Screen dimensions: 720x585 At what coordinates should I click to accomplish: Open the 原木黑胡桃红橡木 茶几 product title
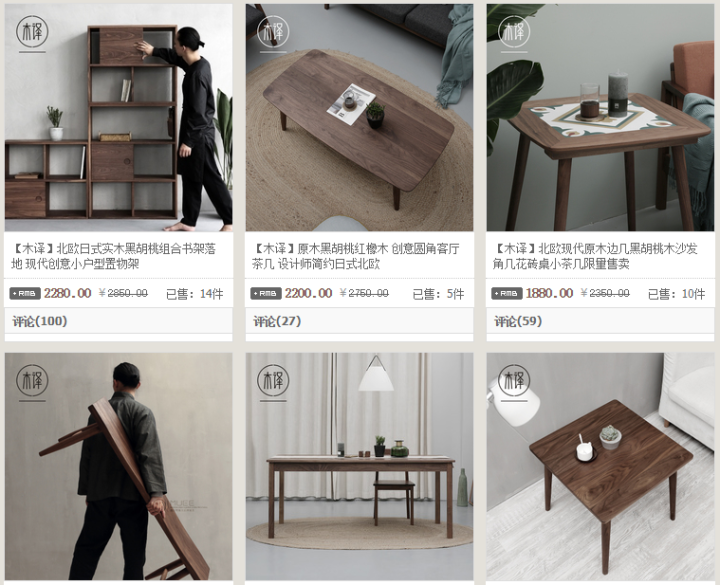pyautogui.click(x=355, y=256)
